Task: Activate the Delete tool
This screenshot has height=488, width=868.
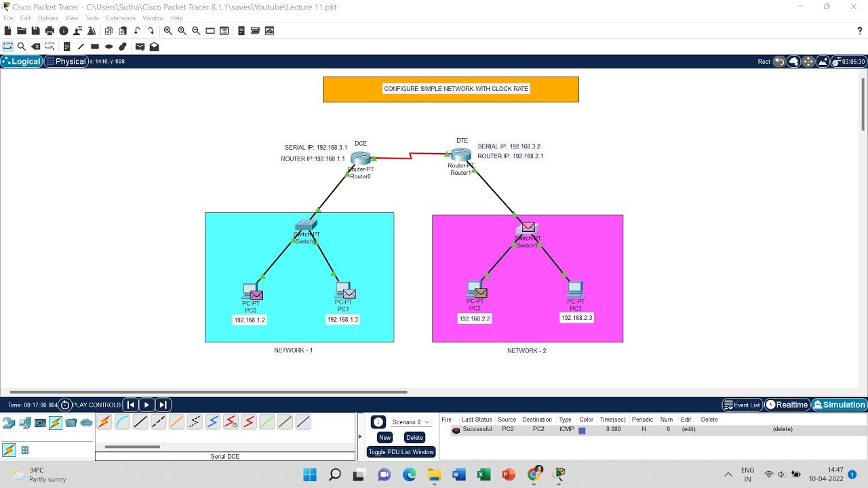Action: pyautogui.click(x=36, y=47)
